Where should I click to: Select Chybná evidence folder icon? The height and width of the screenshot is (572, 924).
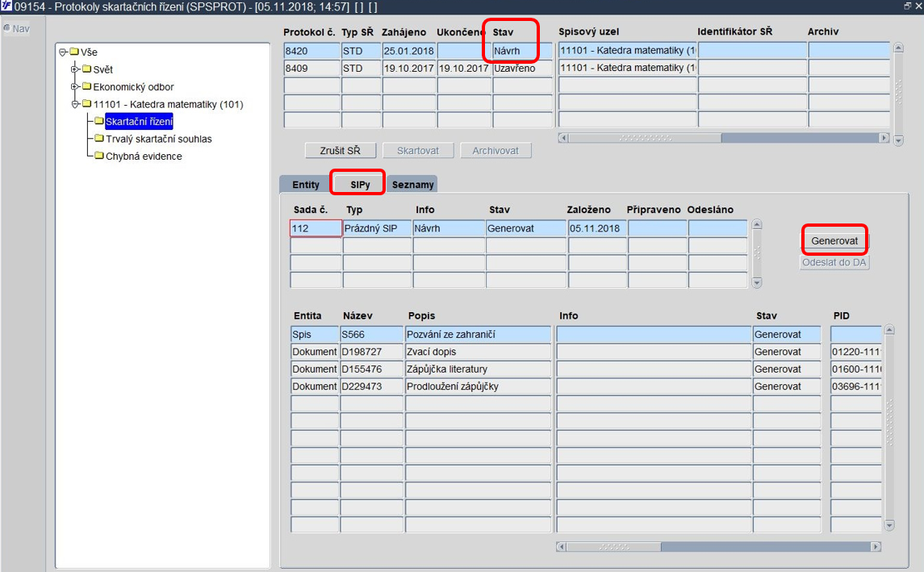point(99,156)
